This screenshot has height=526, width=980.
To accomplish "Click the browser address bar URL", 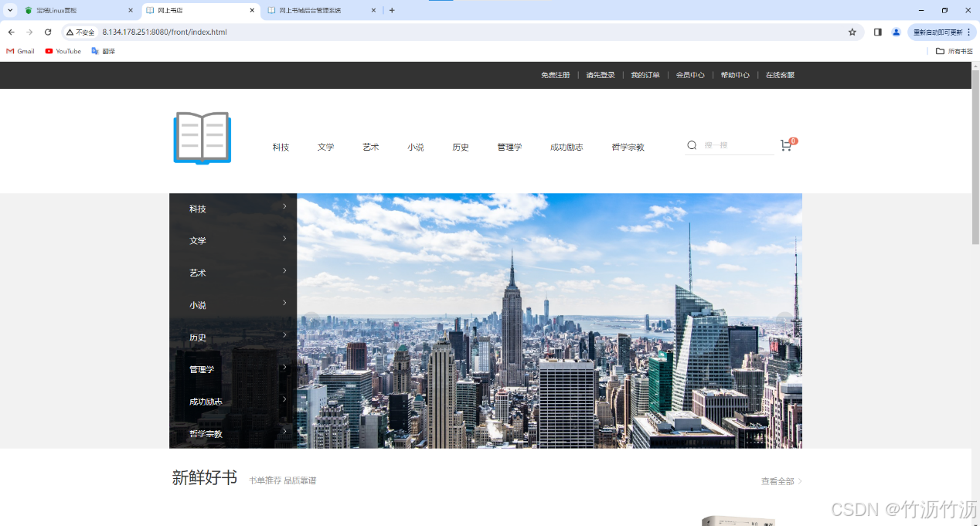I will point(165,32).
